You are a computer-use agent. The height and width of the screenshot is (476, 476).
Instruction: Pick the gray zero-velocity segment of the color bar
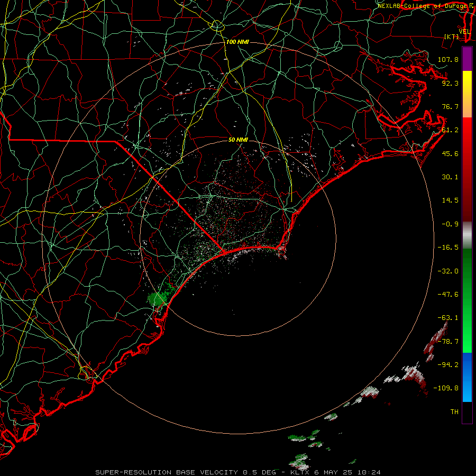click(x=467, y=235)
